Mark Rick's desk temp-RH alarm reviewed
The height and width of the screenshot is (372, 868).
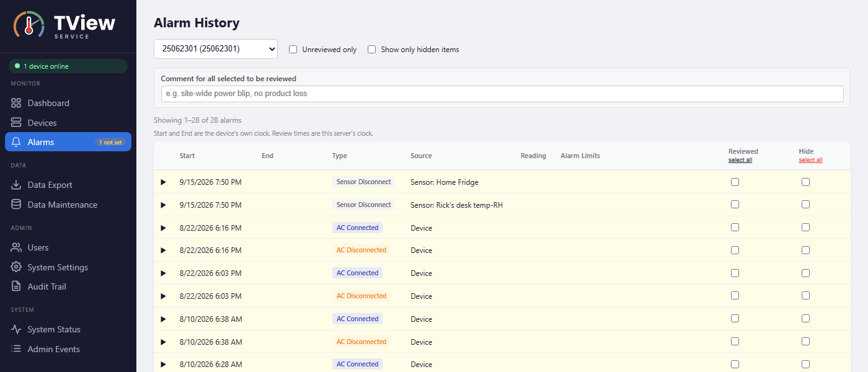[x=735, y=205]
